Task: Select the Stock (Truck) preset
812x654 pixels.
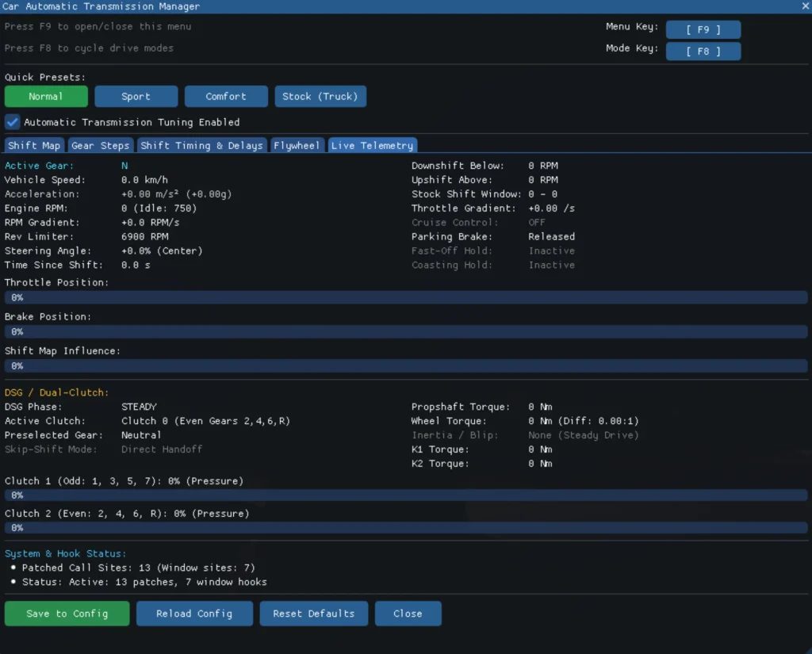Action: point(320,96)
